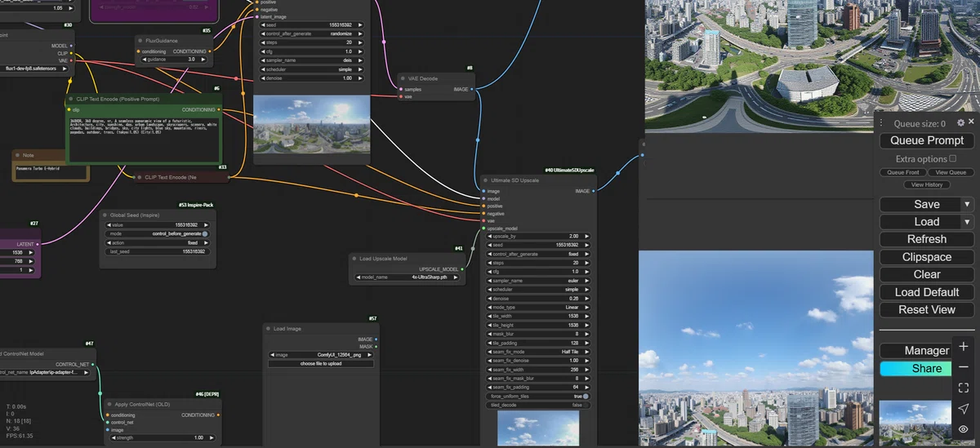This screenshot has width=980, height=448.
Task: Click the upscale_model input socket
Action: tap(483, 228)
